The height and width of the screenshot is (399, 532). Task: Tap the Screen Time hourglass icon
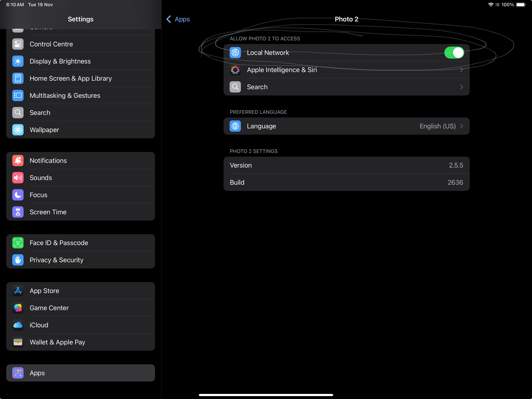click(18, 212)
